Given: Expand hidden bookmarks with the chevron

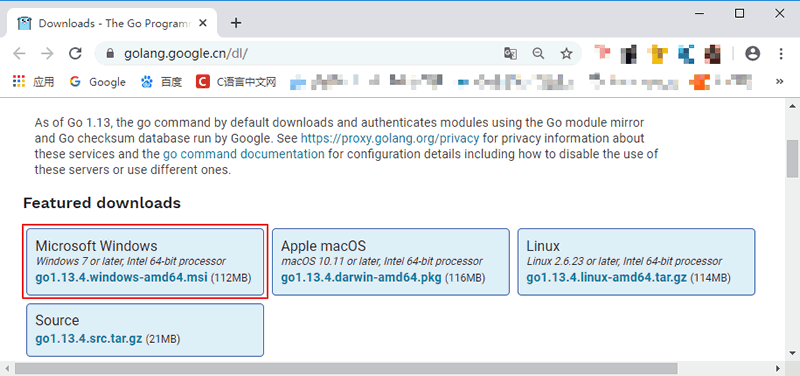Looking at the screenshot, I should tap(779, 81).
